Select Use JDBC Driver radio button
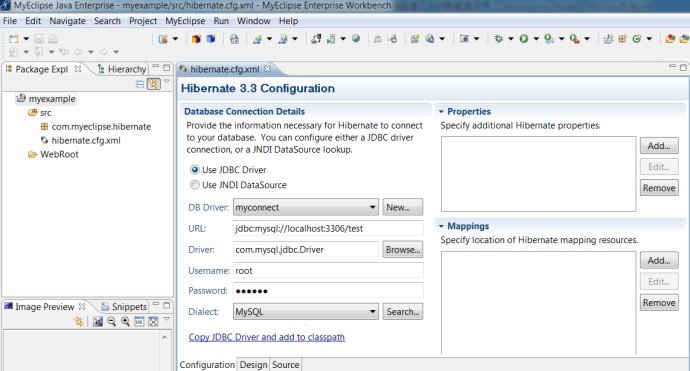690x371 pixels. click(195, 169)
